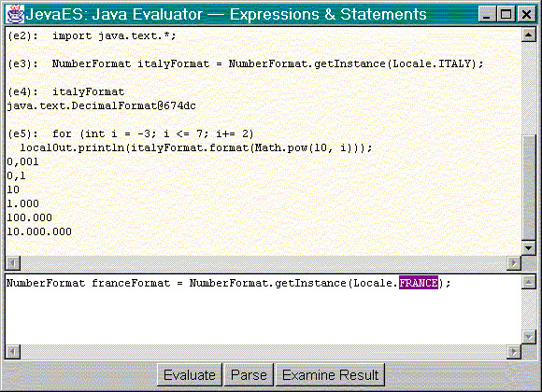Click the Evaluate button
The height and width of the screenshot is (392, 542).
point(190,375)
